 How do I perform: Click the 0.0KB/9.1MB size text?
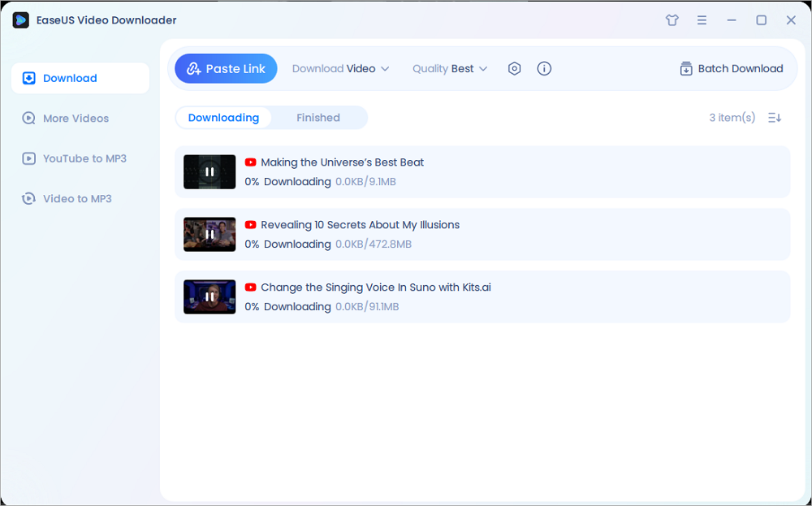(365, 182)
